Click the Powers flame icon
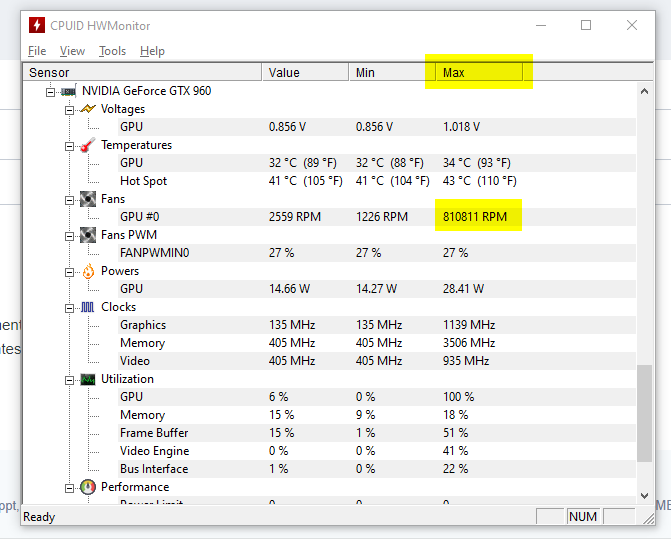Viewport: 671px width, 539px height. tap(88, 271)
